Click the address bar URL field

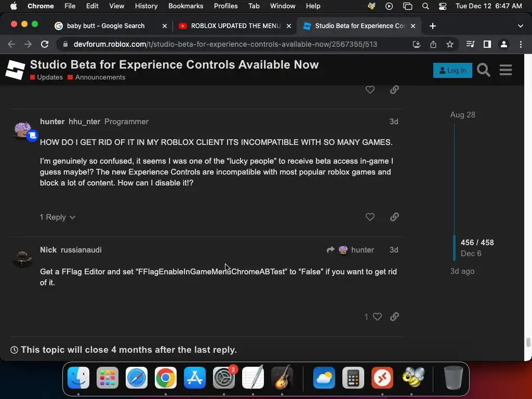225,44
